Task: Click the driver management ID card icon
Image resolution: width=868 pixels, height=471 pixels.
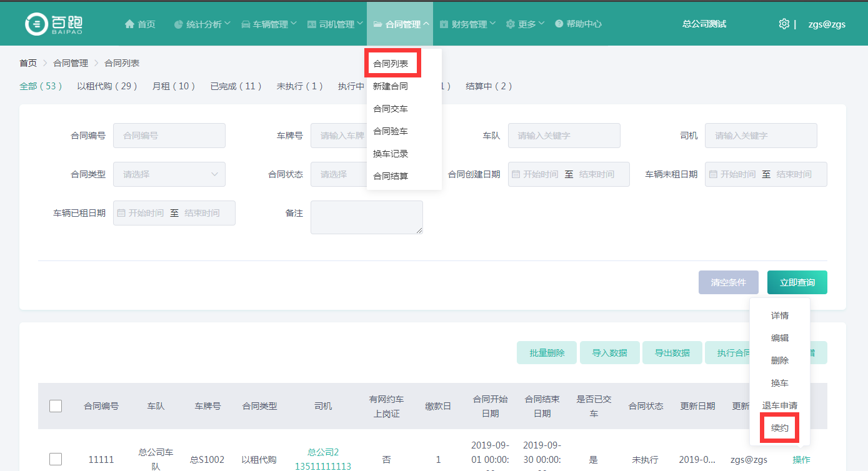Action: pos(312,24)
